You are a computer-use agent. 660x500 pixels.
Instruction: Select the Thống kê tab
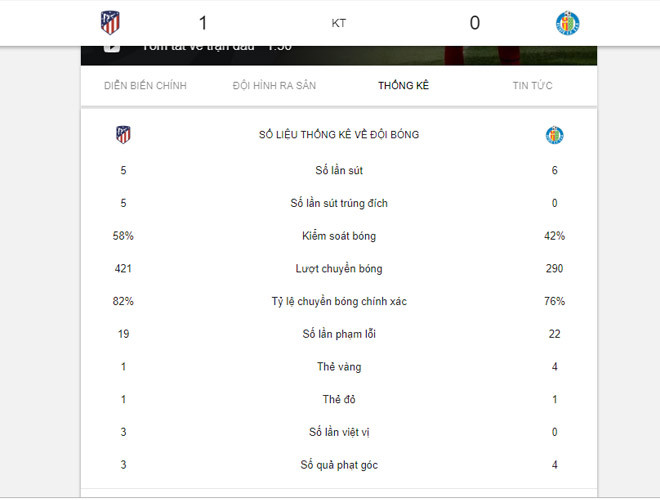pos(403,86)
